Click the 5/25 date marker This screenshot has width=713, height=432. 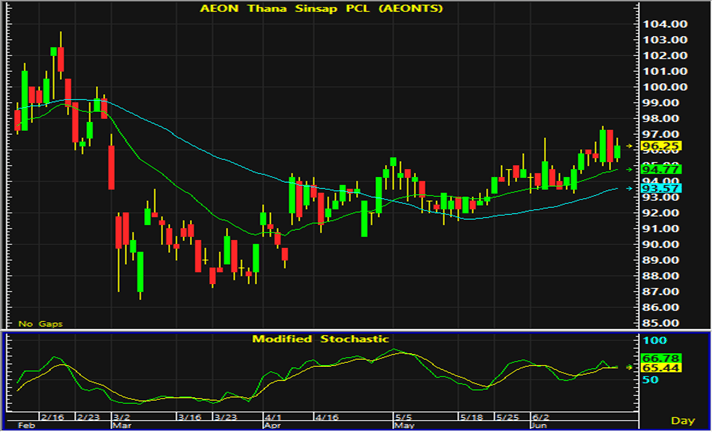pos(508,417)
